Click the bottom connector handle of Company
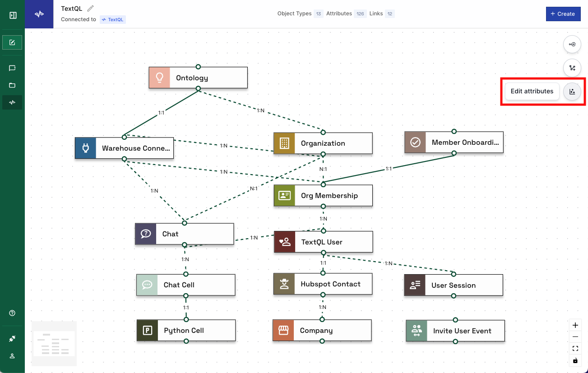588x373 pixels. tap(322, 341)
